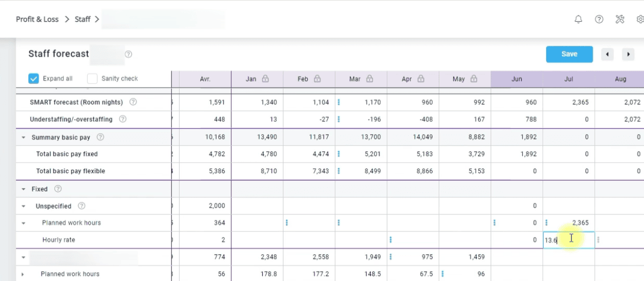Viewport: 644px width, 281px height.
Task: Click the Save button
Action: pyautogui.click(x=569, y=54)
